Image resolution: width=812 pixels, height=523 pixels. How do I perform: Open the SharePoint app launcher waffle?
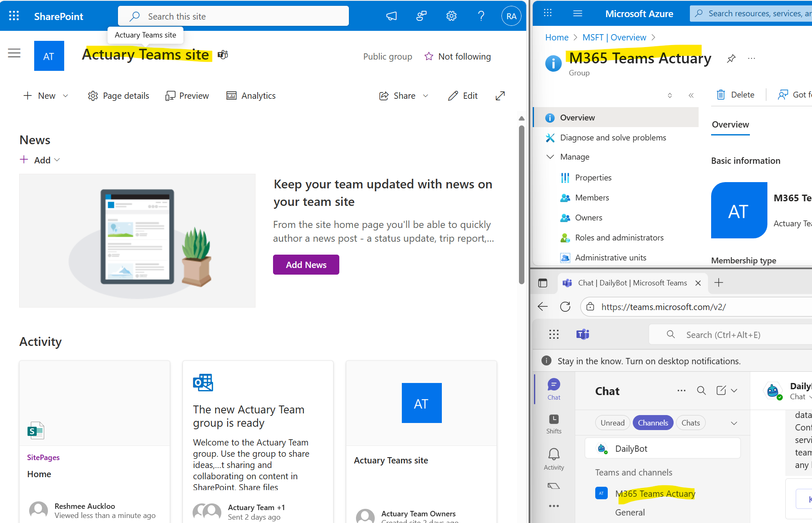14,16
